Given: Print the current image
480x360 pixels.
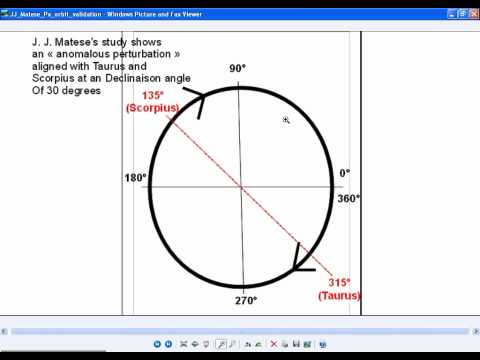Looking at the screenshot, I should click(285, 344).
